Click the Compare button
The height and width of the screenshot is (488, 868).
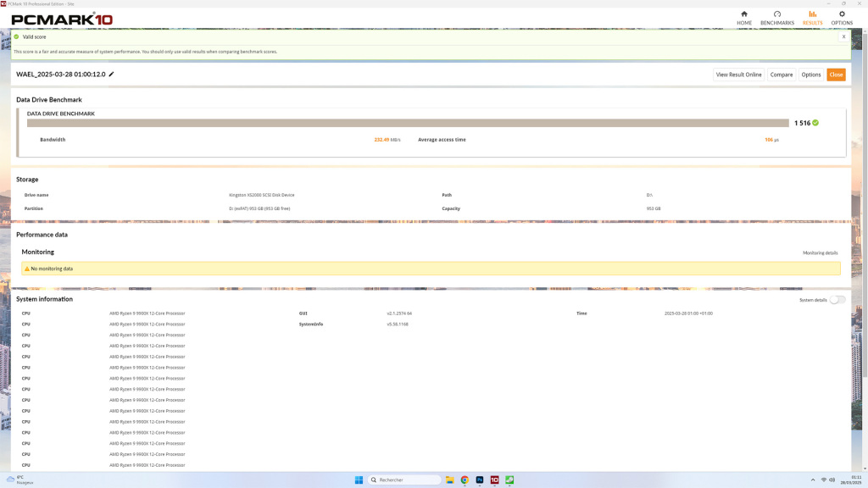(781, 75)
